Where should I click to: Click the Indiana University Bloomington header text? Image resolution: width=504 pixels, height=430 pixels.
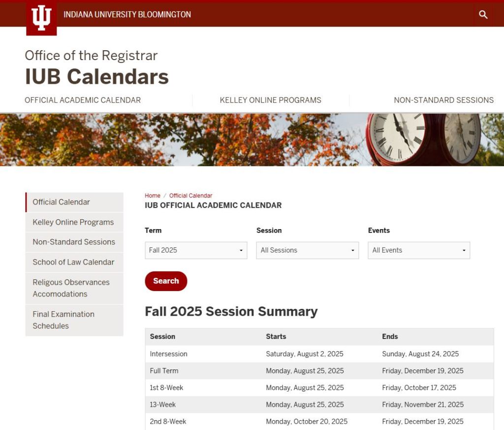coord(127,14)
